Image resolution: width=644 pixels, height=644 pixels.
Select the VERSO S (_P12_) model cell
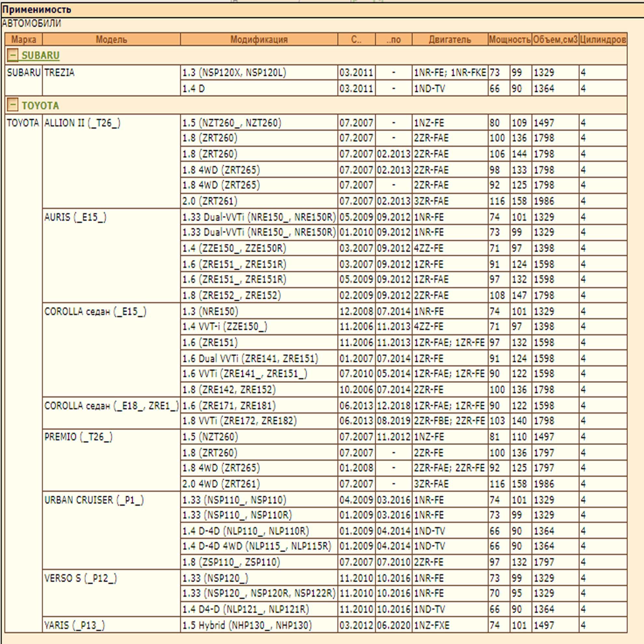pyautogui.click(x=81, y=578)
